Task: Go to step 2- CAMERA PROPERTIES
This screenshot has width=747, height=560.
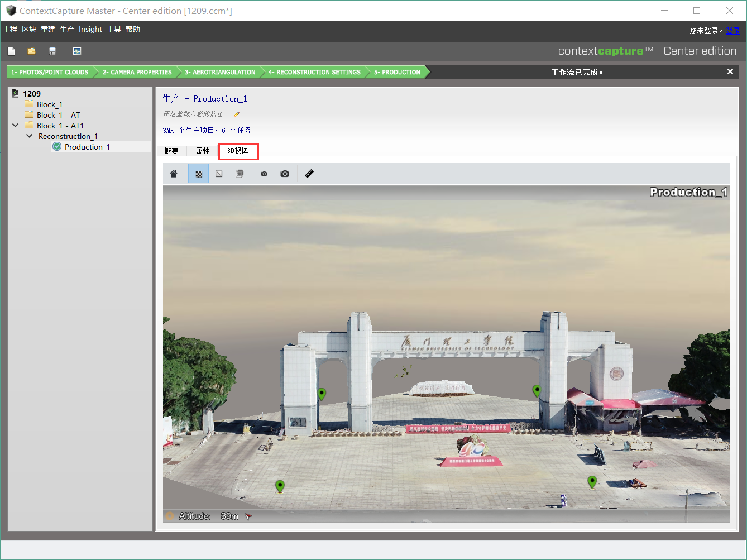Action: tap(137, 72)
